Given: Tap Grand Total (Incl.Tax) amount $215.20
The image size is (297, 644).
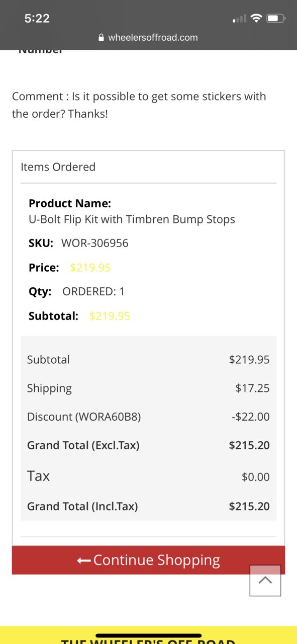Looking at the screenshot, I should pos(249,507).
